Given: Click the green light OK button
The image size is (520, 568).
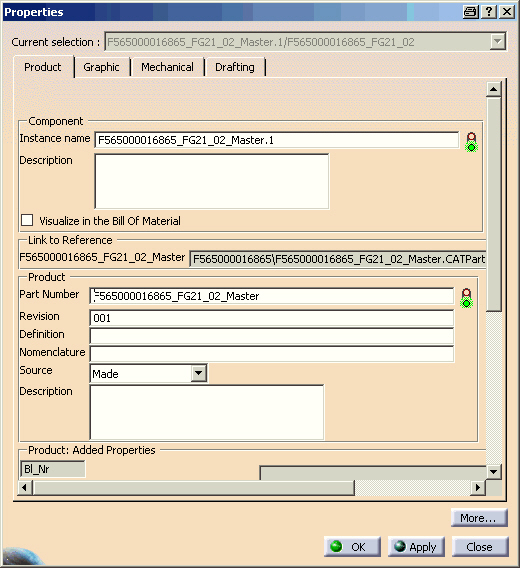Looking at the screenshot, I should 352,547.
